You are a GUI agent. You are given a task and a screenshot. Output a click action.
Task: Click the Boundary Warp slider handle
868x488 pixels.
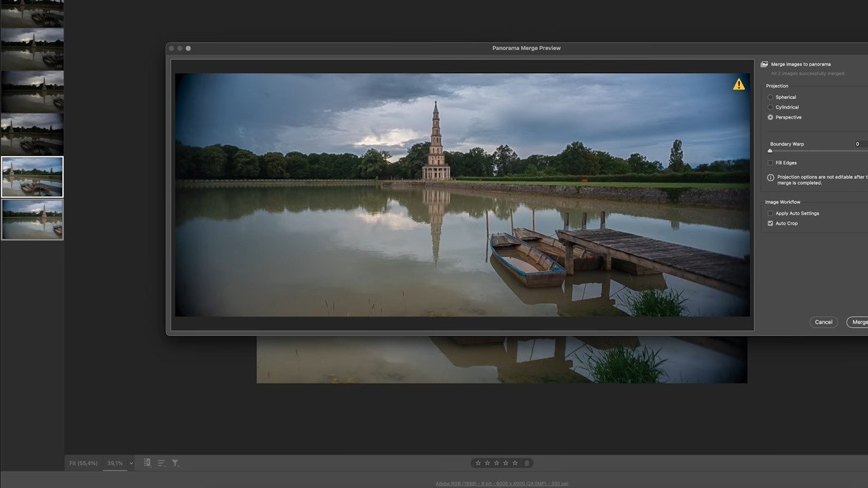(770, 151)
